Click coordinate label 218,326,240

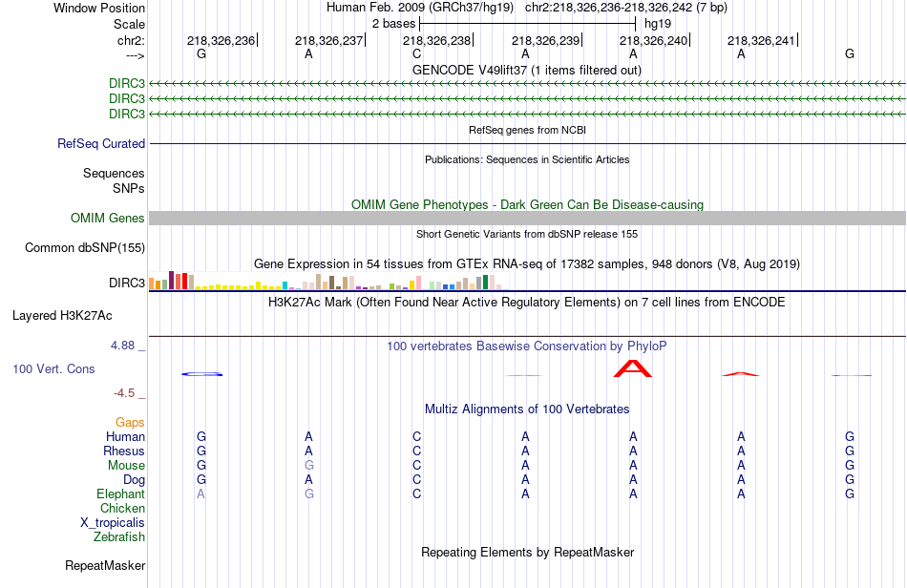tap(654, 40)
